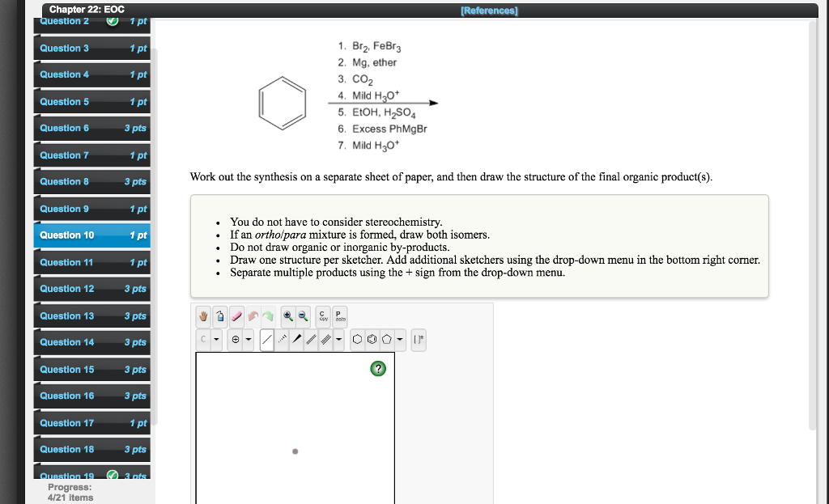Zoom in using the magnifier icon

point(287,316)
